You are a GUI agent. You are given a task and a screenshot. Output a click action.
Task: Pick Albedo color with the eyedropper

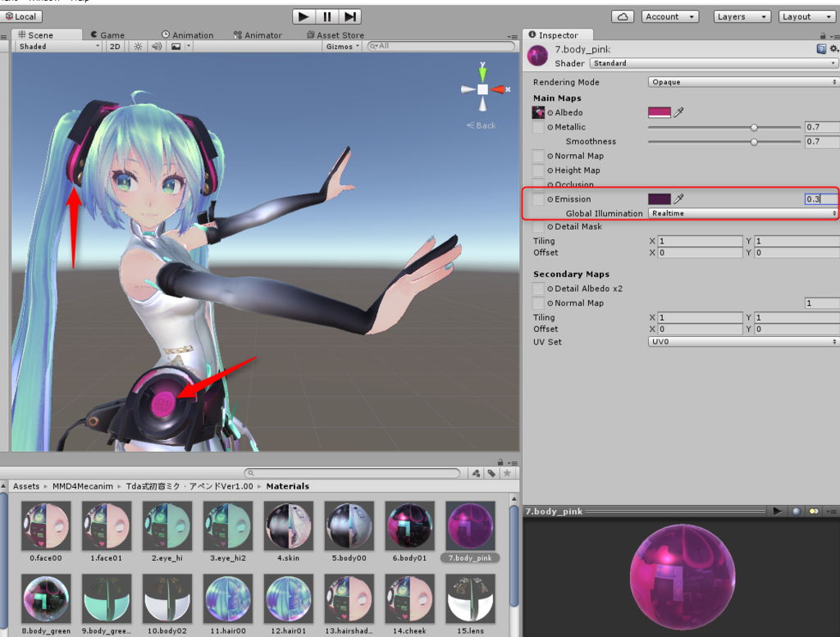pos(678,112)
